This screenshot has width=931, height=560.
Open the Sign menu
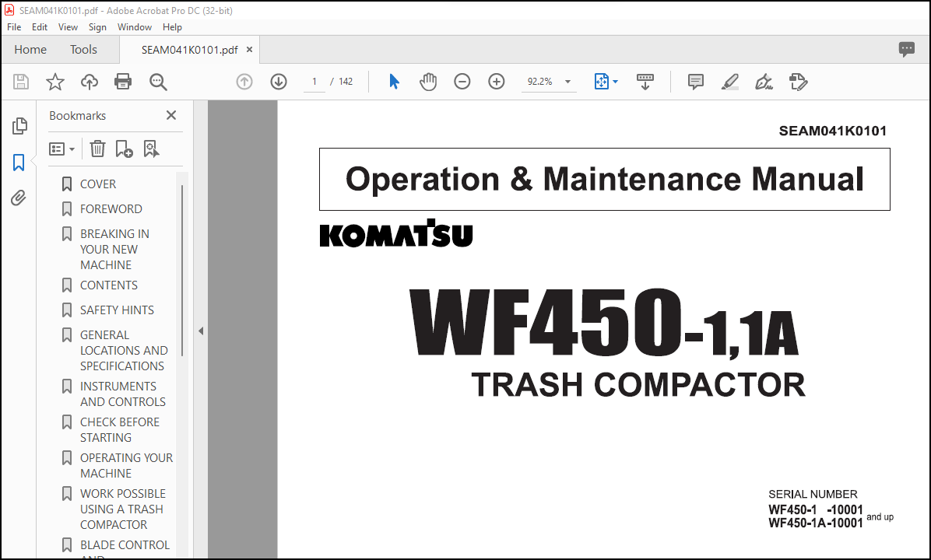click(x=97, y=27)
